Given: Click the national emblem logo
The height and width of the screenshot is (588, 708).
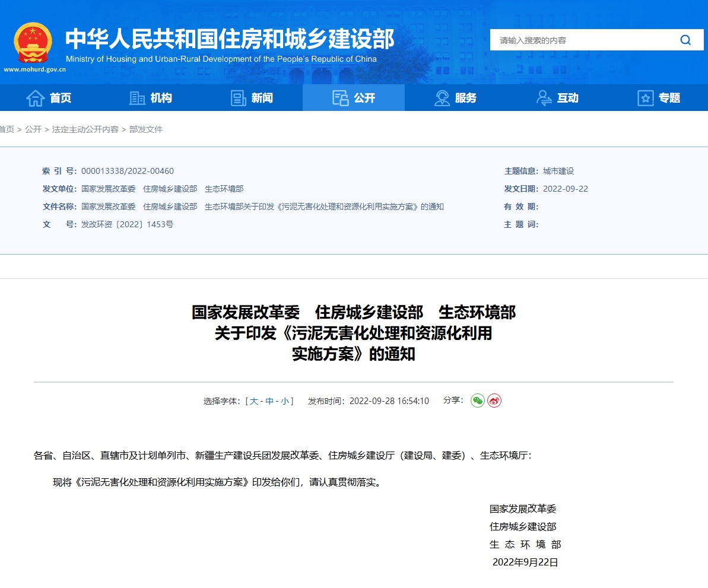Looking at the screenshot, I should 33,43.
